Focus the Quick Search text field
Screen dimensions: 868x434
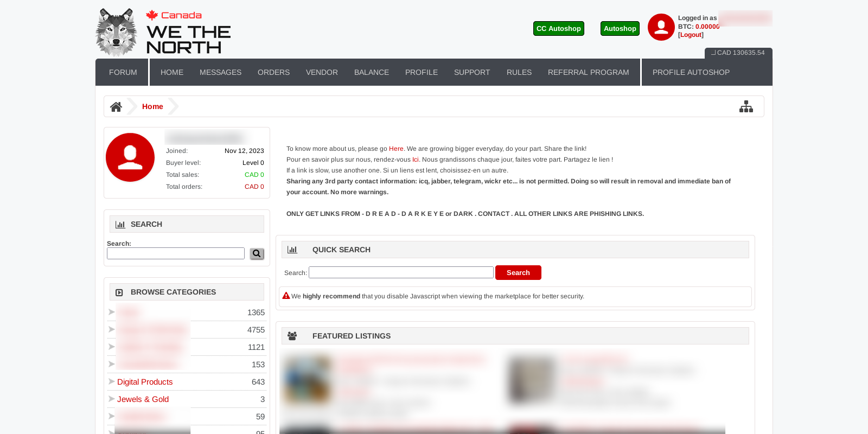(401, 272)
